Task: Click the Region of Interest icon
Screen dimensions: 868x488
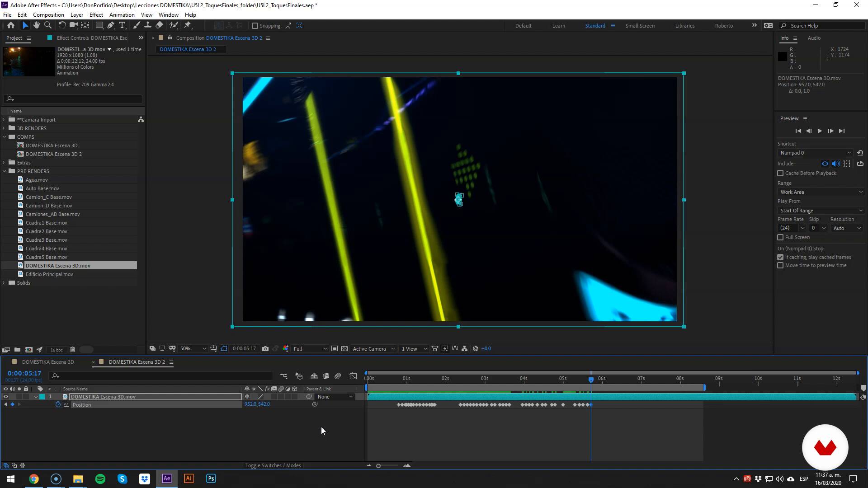Action: click(x=335, y=349)
